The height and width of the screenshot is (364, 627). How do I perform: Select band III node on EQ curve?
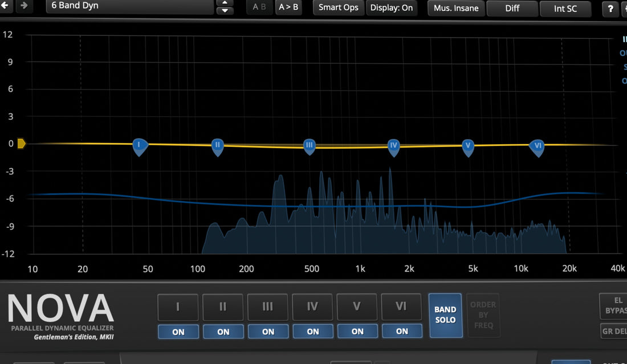tap(309, 147)
